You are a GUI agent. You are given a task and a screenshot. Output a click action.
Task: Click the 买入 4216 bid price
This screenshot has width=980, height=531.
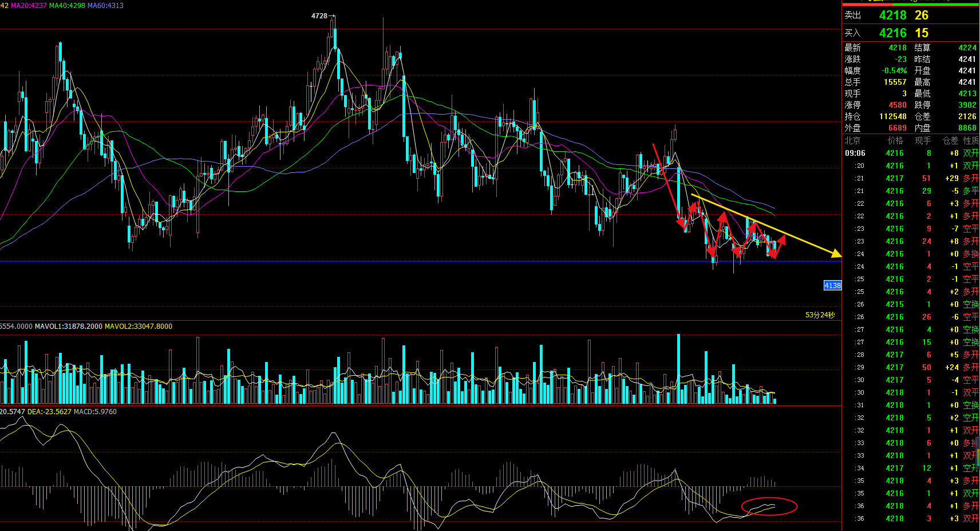892,33
